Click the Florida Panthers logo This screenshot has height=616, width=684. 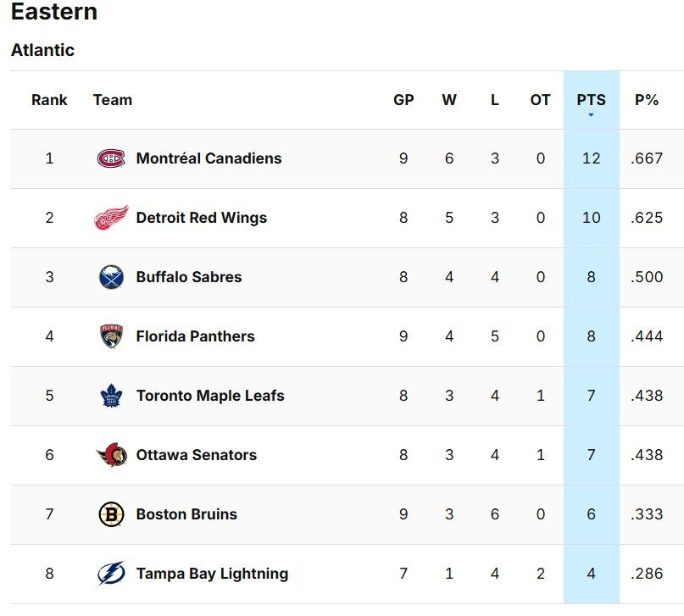pyautogui.click(x=111, y=336)
